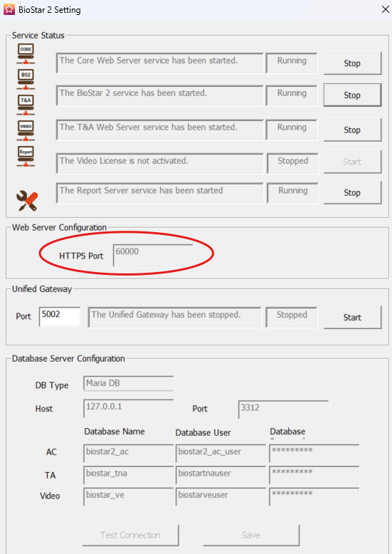Click the T&A server icon

tap(26, 105)
